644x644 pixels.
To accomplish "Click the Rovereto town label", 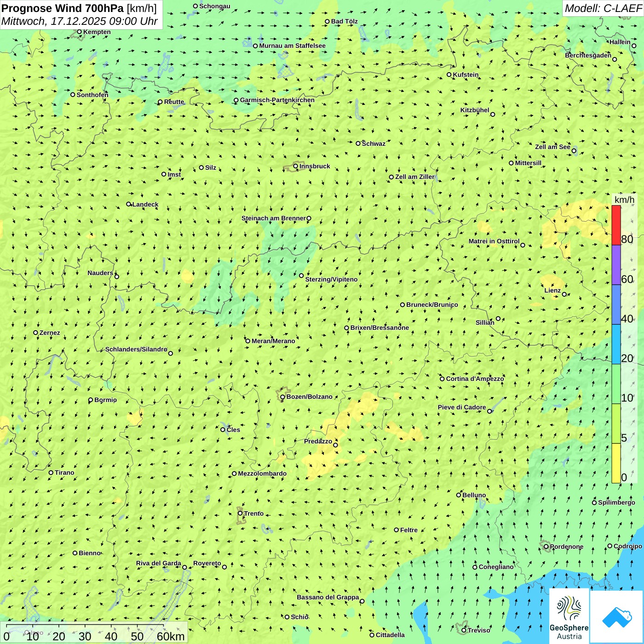I will point(207,563).
